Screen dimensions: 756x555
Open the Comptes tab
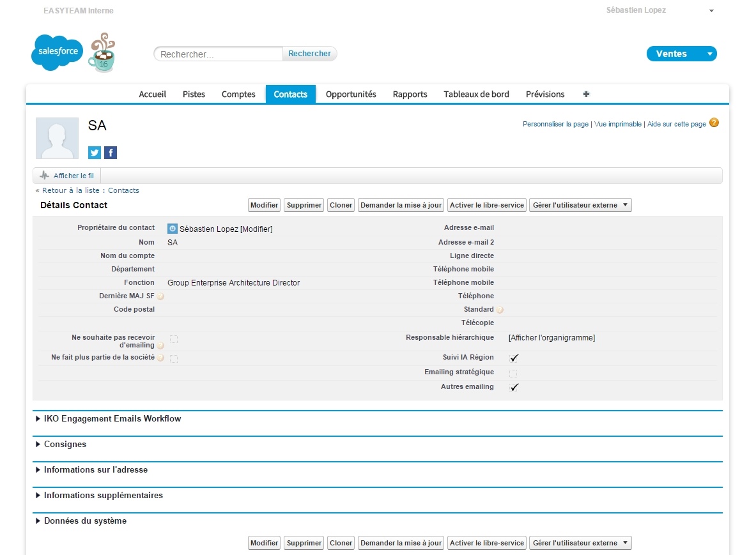point(238,95)
